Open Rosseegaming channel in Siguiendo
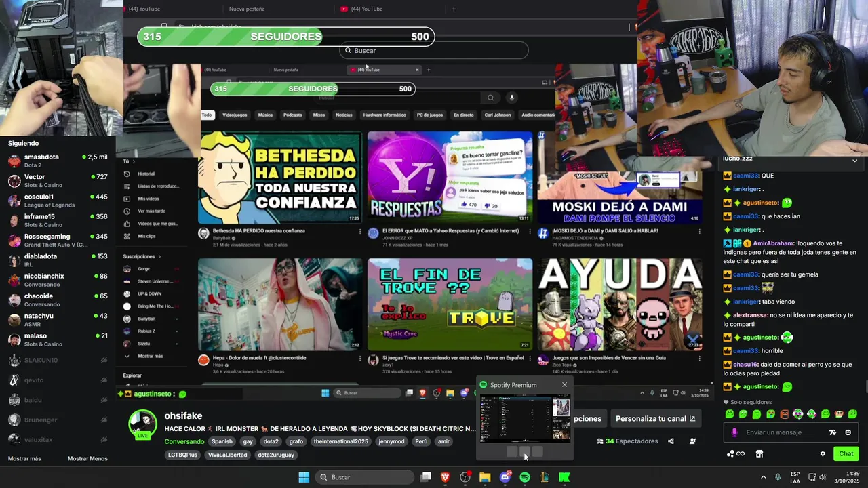The image size is (868, 488). 58,241
